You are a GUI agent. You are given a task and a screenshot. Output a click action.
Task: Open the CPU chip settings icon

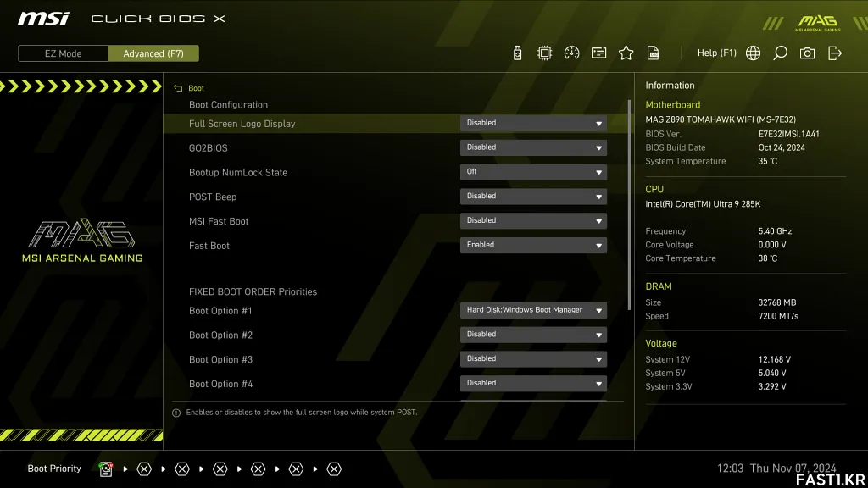pos(544,53)
